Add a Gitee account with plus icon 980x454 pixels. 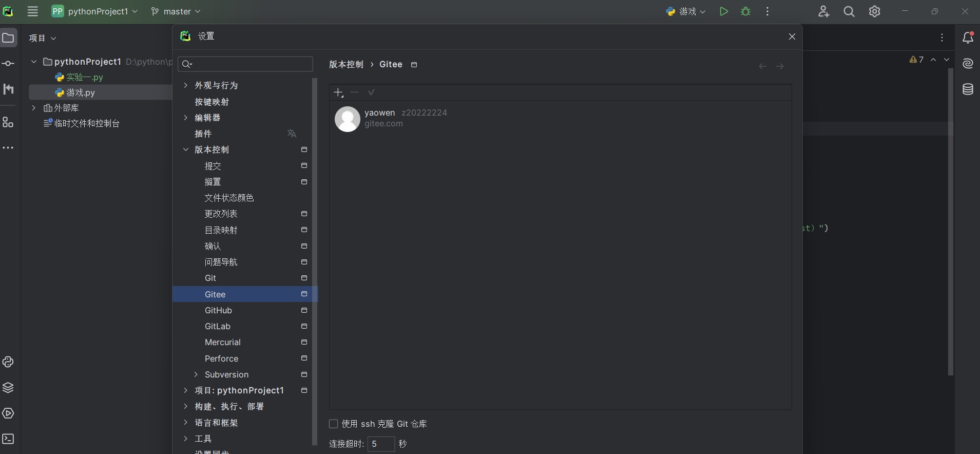click(x=338, y=92)
